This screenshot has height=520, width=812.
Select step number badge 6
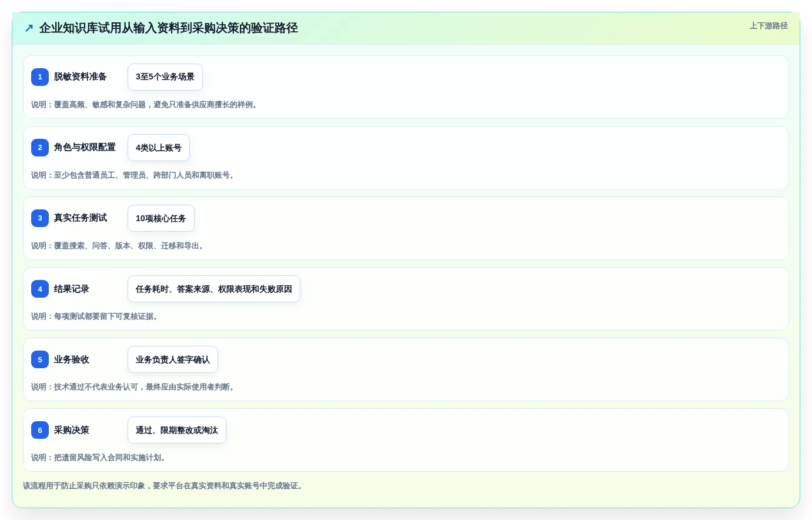40,430
